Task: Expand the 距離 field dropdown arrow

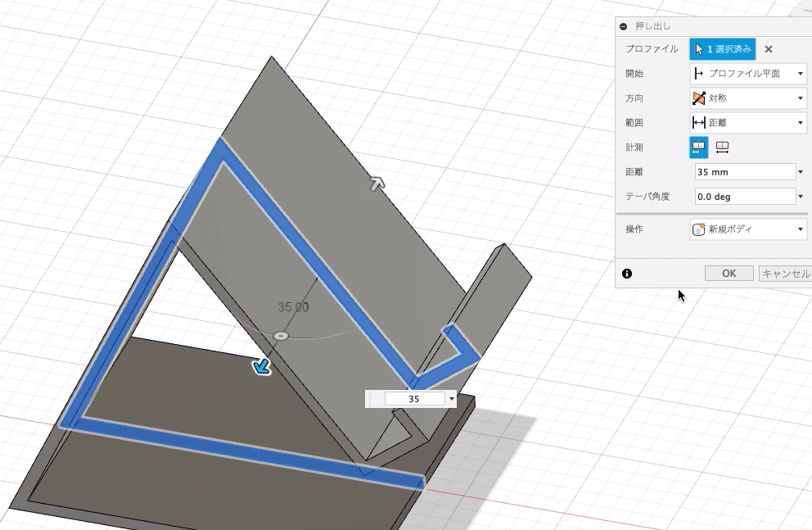Action: pos(801,172)
